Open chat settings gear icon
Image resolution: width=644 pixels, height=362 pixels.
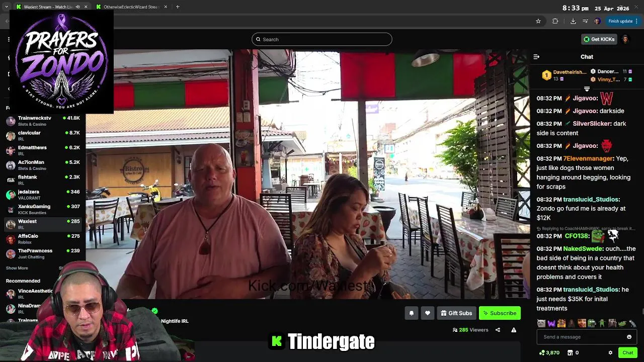(x=610, y=352)
